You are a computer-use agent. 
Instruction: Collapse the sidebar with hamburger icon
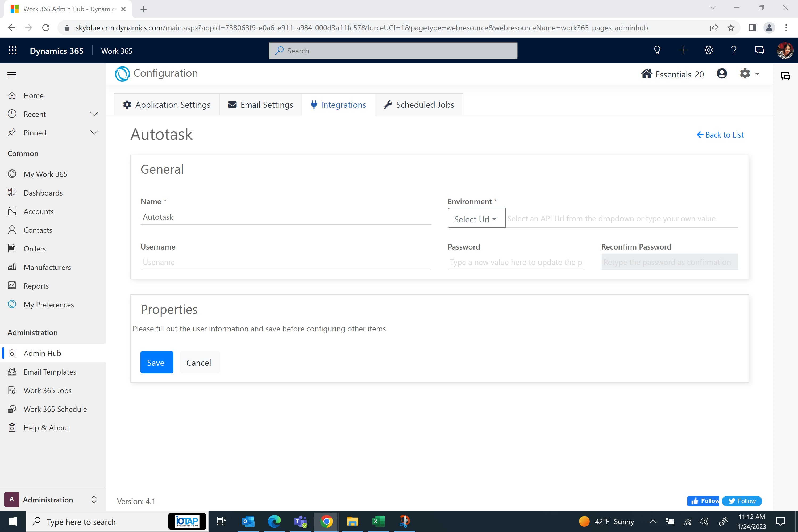tap(12, 75)
